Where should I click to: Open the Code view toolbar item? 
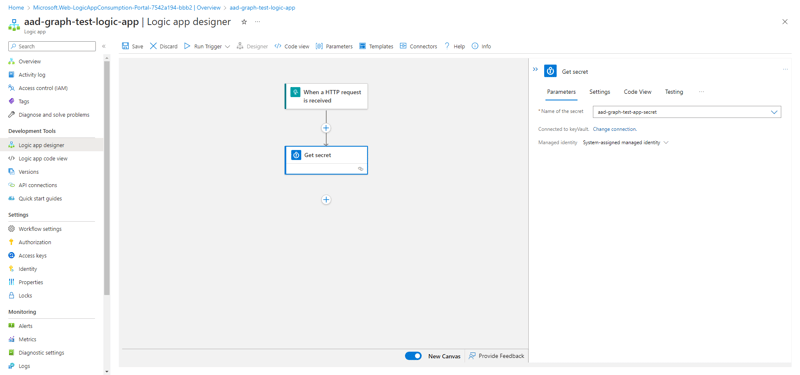292,46
